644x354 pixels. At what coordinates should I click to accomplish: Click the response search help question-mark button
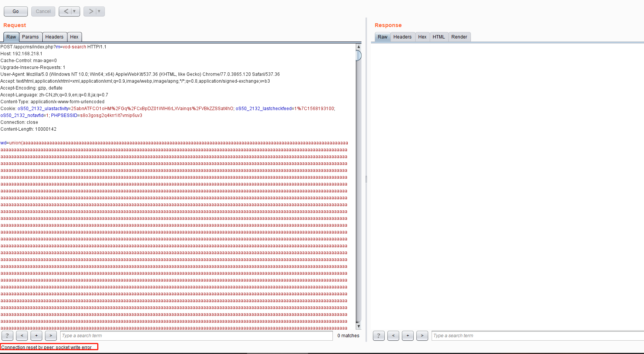coord(379,336)
